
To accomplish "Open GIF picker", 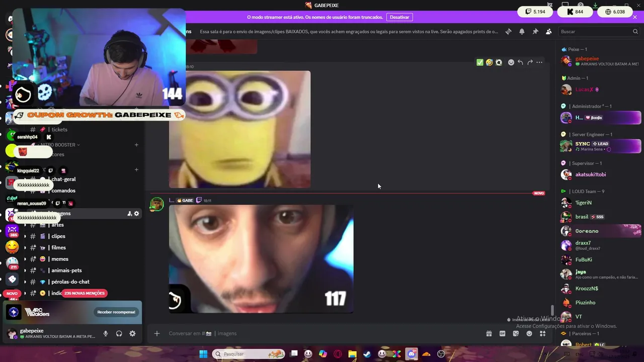I will (x=502, y=333).
